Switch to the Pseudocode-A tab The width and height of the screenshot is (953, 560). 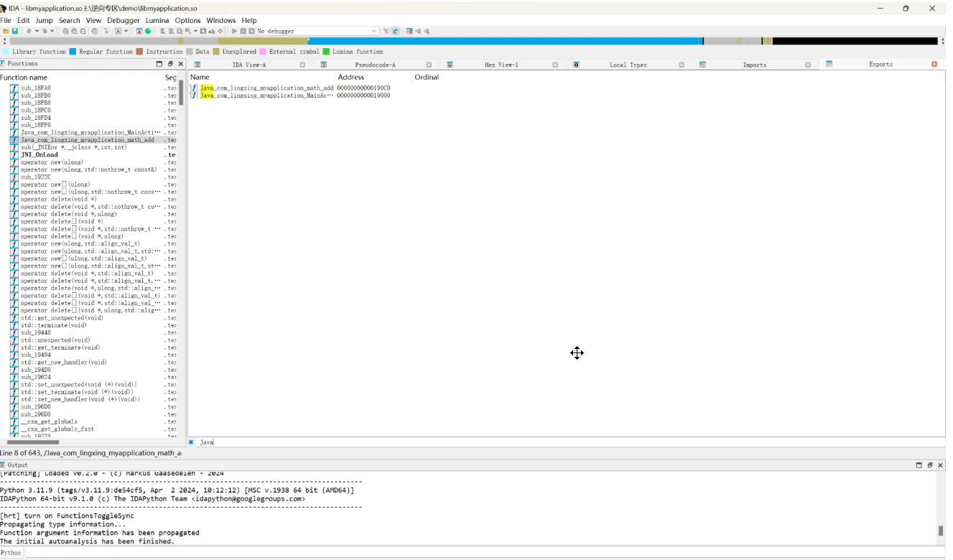(x=376, y=65)
